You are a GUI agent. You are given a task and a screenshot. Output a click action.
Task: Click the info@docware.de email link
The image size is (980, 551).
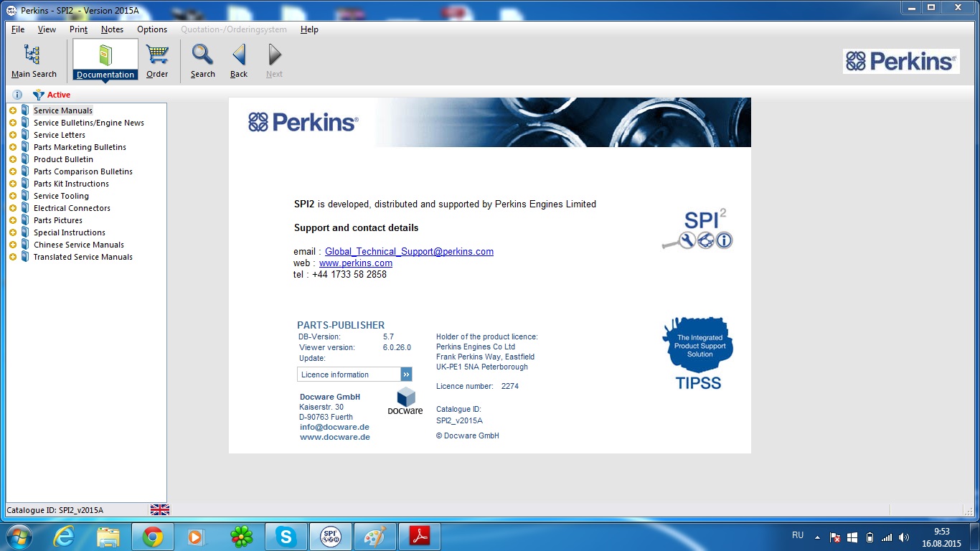click(334, 427)
